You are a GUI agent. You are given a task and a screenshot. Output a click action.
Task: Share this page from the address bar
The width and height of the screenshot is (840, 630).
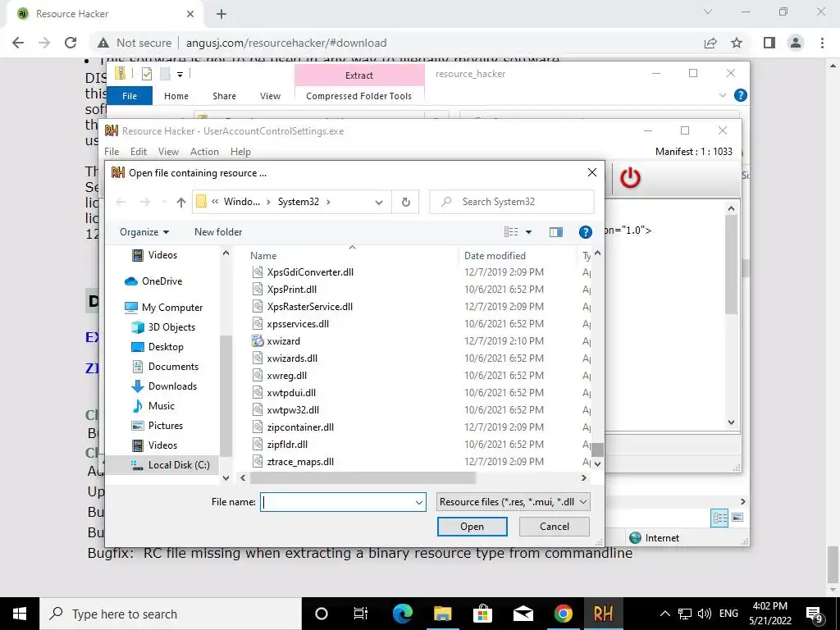point(710,43)
